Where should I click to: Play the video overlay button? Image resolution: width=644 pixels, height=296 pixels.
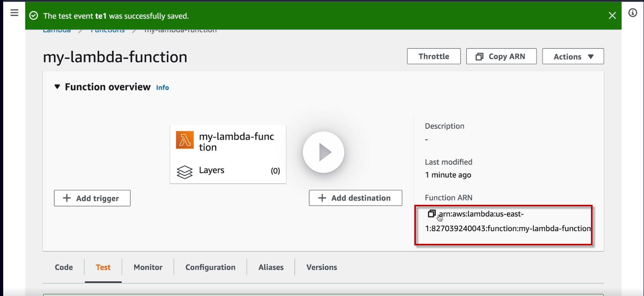pos(323,152)
